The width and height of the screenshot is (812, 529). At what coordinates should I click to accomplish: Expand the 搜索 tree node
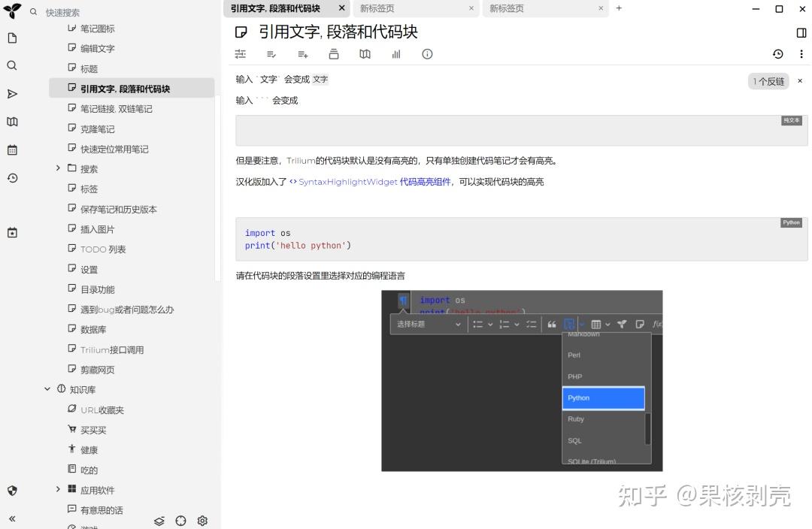(x=59, y=168)
